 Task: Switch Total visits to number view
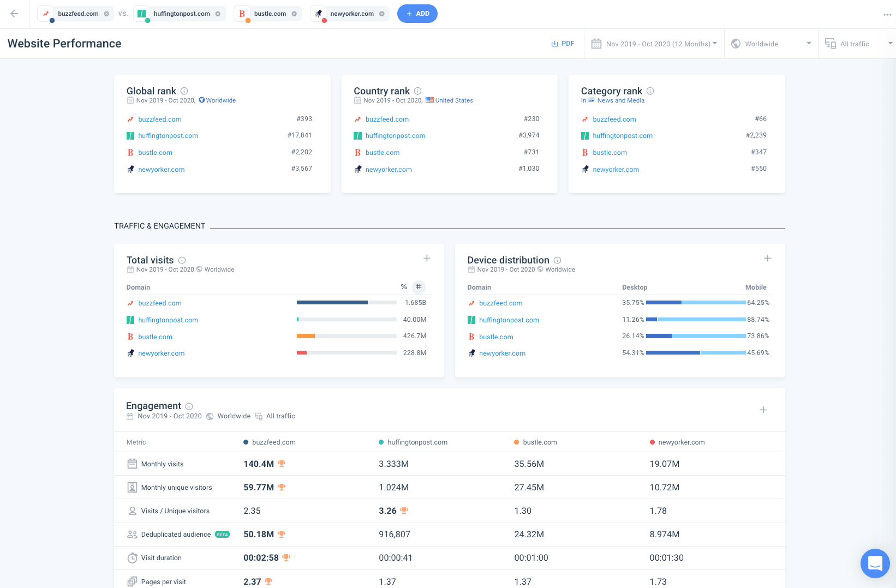coord(419,286)
